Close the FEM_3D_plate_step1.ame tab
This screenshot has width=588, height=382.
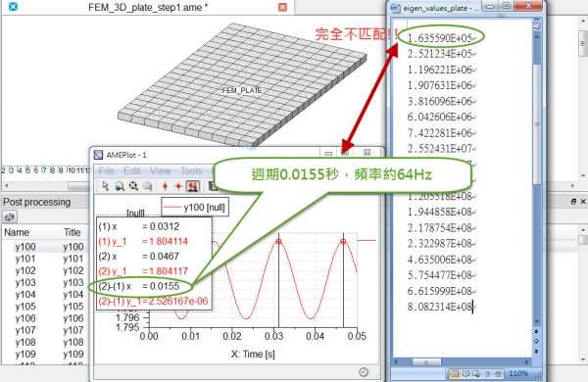(283, 7)
